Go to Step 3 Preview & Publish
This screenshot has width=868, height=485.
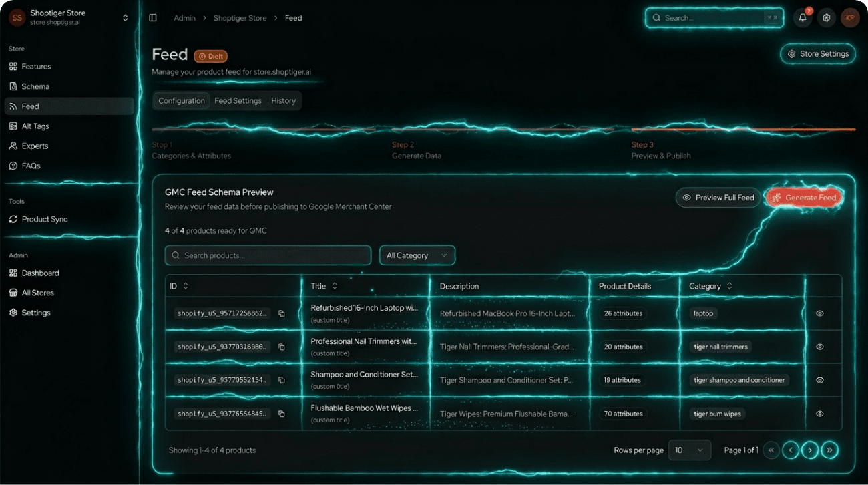pos(661,150)
